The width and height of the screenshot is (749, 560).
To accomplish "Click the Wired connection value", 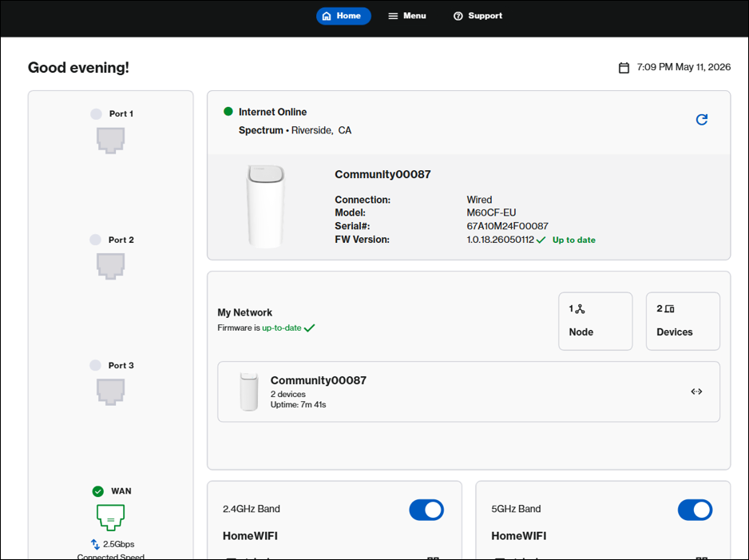I will pos(479,200).
